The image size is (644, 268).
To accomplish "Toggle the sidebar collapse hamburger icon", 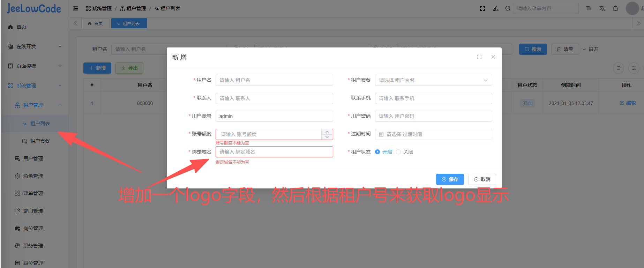I will click(x=76, y=8).
